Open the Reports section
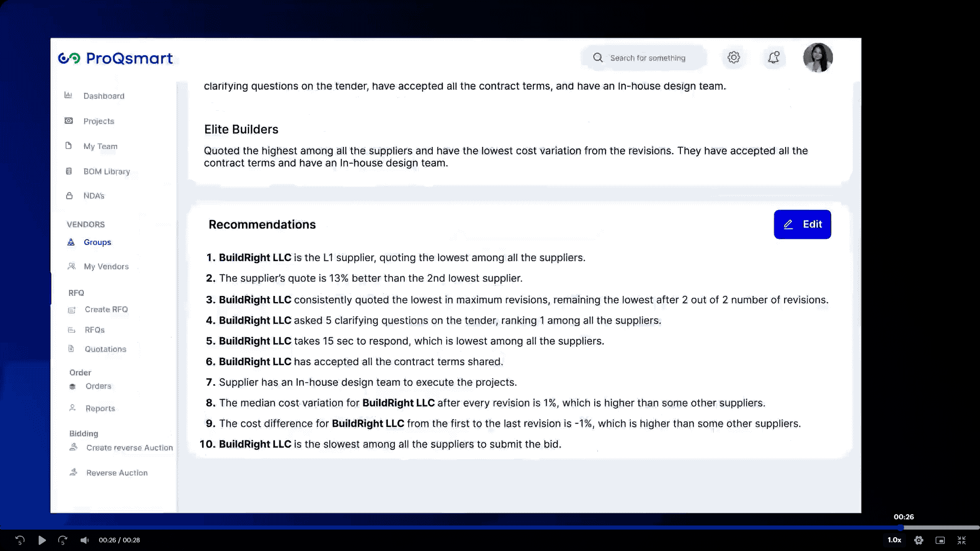This screenshot has height=551, width=980. click(x=100, y=408)
